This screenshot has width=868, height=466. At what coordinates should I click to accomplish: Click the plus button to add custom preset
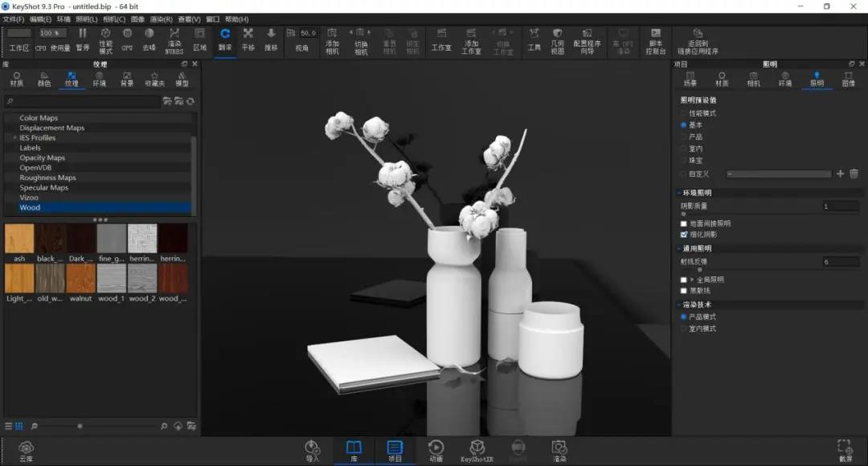point(840,174)
